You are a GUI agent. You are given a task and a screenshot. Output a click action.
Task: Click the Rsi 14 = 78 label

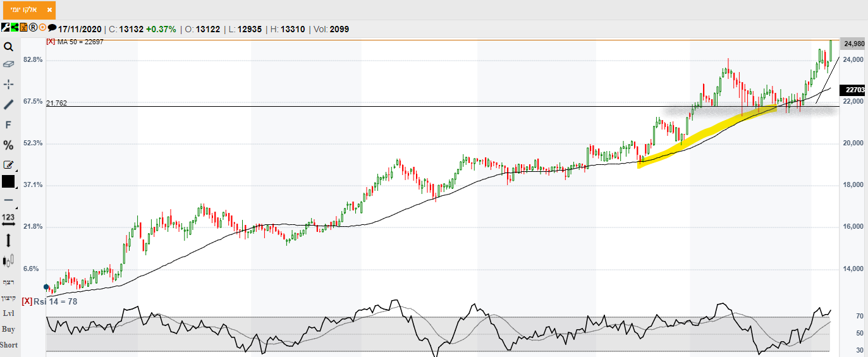click(x=56, y=301)
